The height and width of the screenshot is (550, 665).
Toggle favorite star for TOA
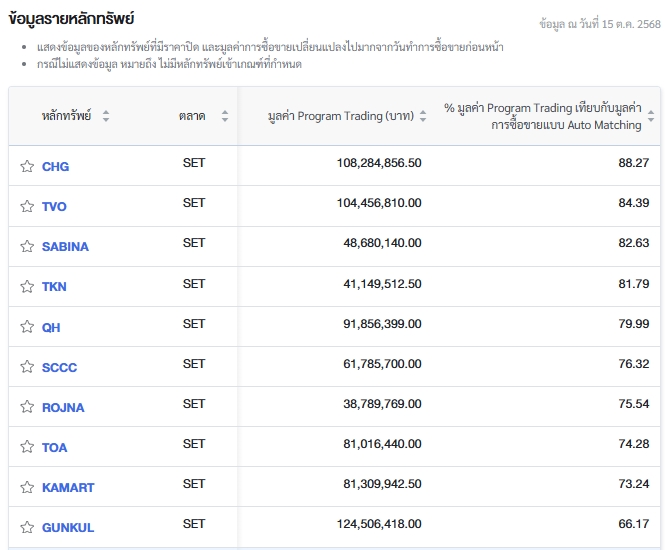tap(27, 447)
